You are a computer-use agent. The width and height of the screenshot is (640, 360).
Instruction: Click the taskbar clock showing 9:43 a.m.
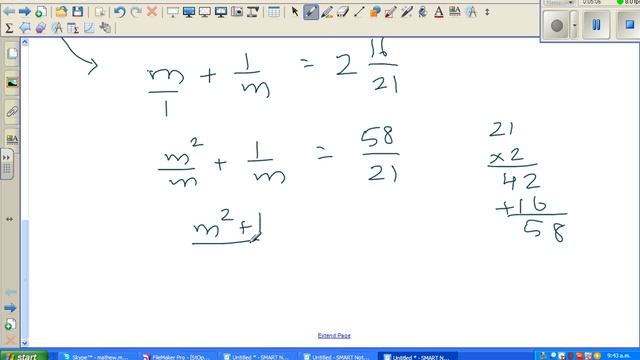(x=618, y=356)
